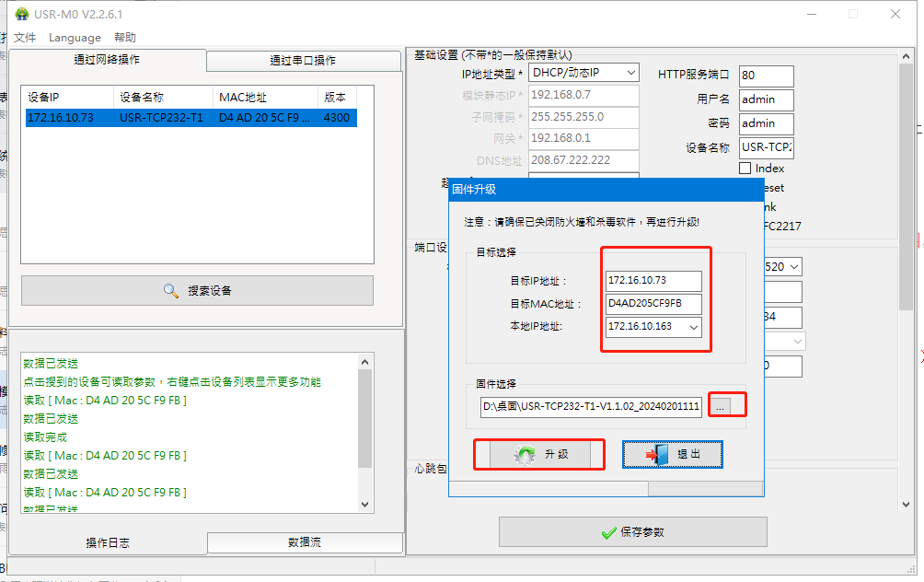Click the target IP address input field

[x=653, y=281]
